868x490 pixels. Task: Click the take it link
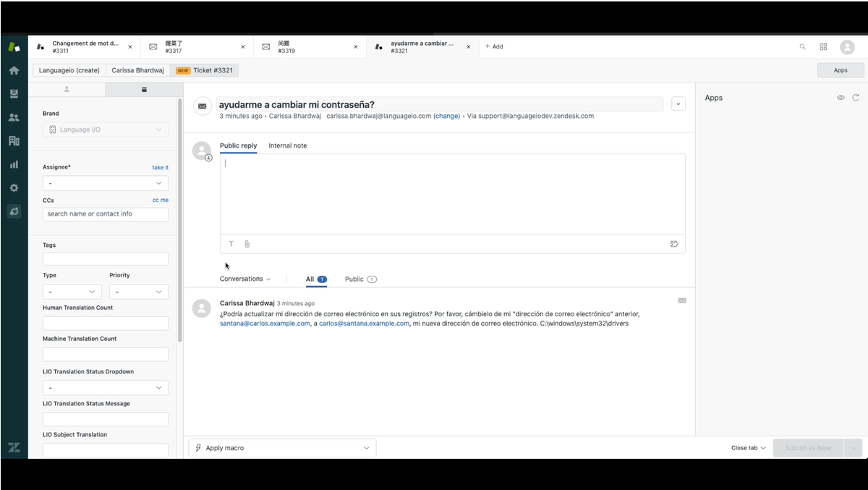160,167
